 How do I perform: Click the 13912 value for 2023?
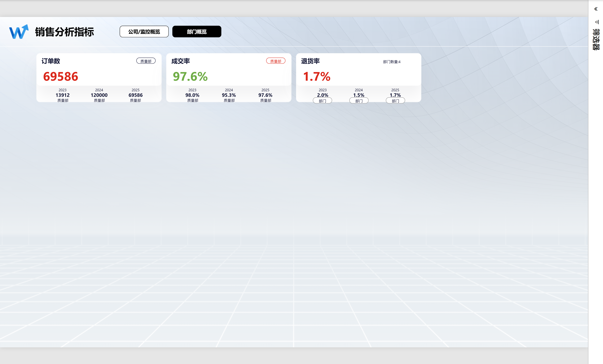[x=62, y=95]
